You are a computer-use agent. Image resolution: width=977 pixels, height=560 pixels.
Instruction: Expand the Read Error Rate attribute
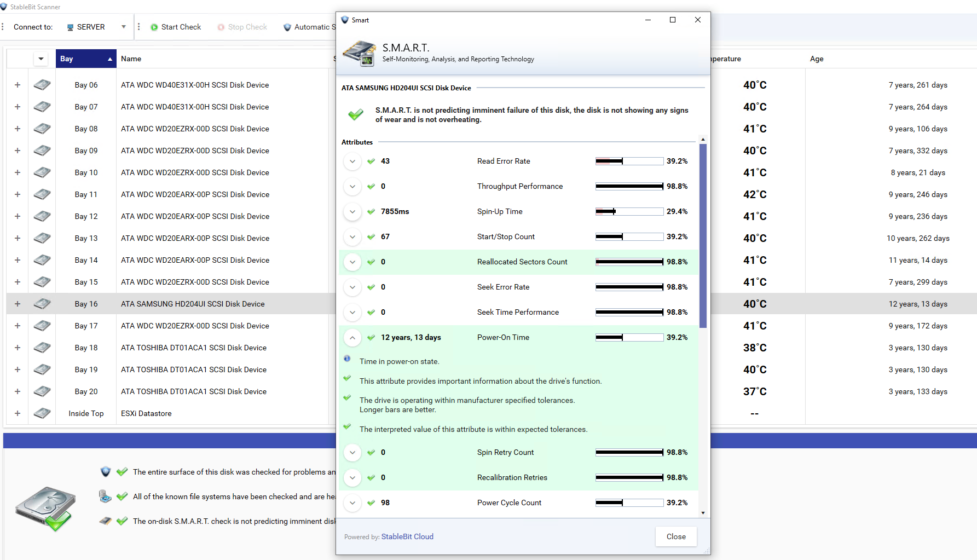[352, 161]
